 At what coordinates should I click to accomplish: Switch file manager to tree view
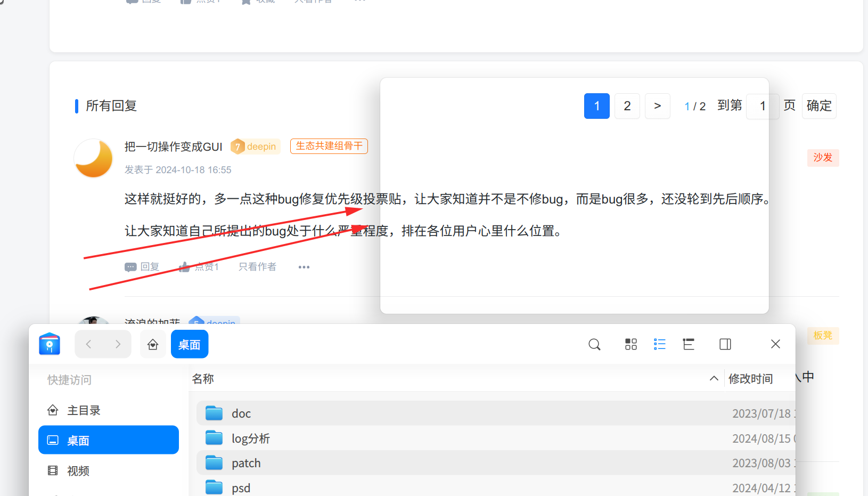(x=689, y=345)
